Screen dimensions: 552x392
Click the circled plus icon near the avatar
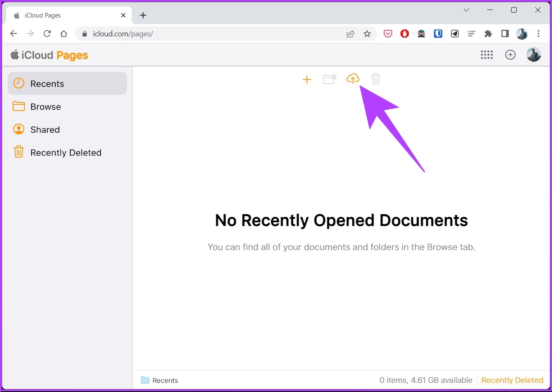510,55
